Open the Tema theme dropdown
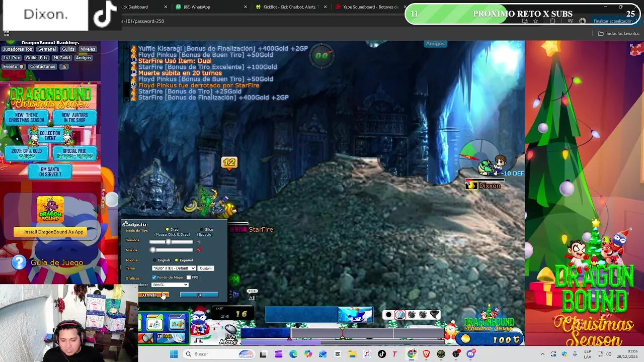This screenshot has width=644, height=362. coord(174,268)
